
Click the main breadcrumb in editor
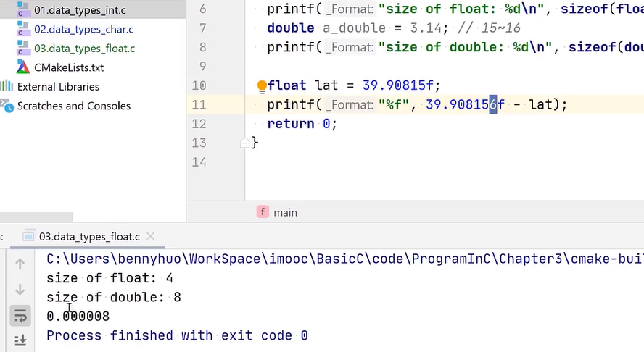pyautogui.click(x=284, y=212)
